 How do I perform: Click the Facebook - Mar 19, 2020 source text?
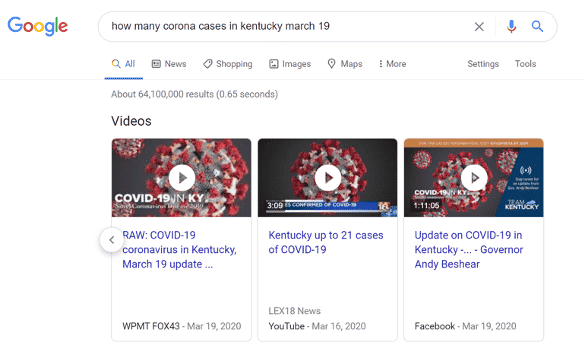(465, 326)
